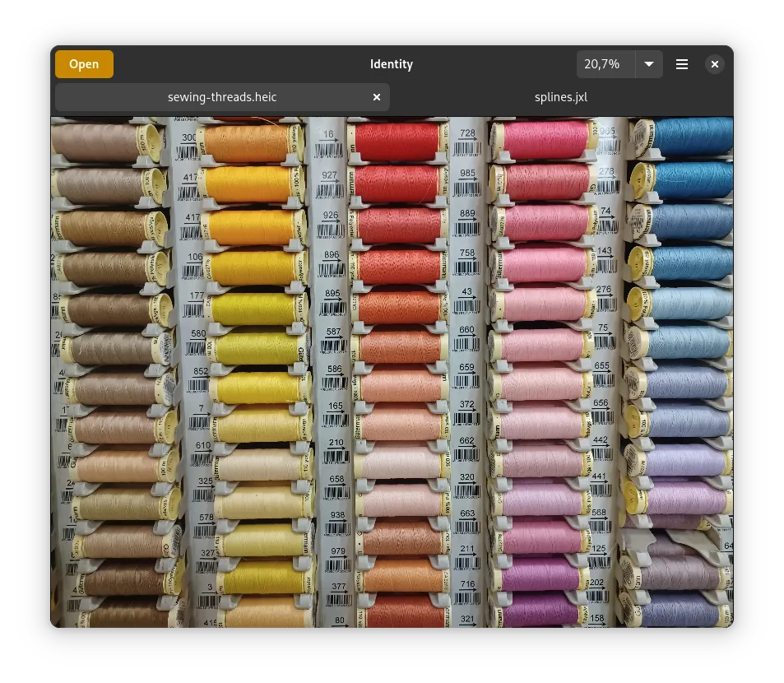The height and width of the screenshot is (683, 784).
Task: Click the thread label numbered 143
Action: click(605, 251)
